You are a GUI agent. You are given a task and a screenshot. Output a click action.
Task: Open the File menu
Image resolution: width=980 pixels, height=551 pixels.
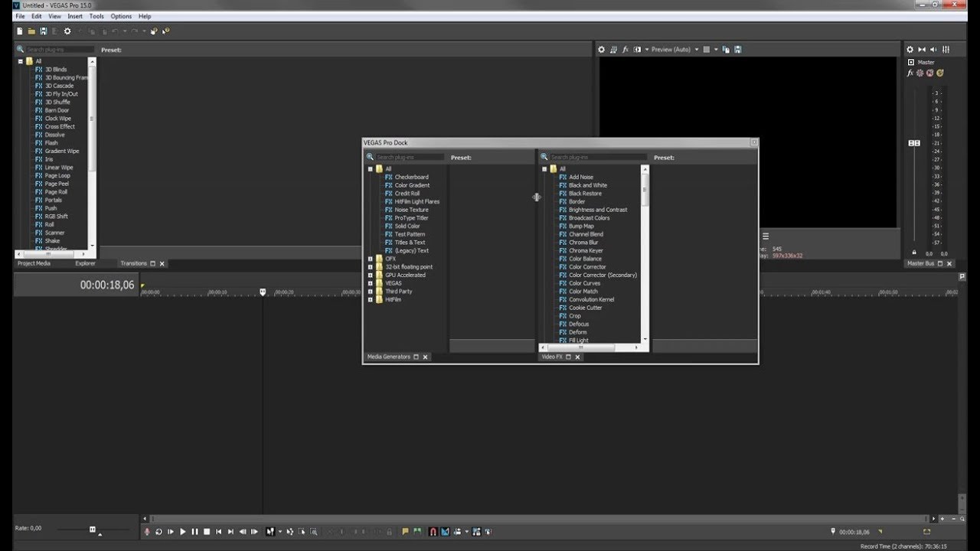coord(20,16)
